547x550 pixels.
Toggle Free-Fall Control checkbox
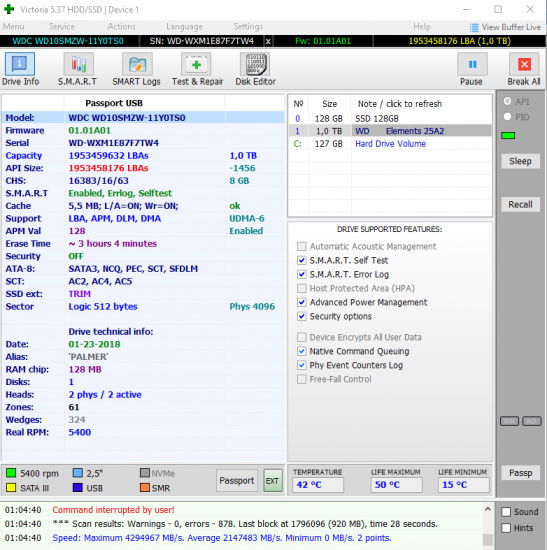pos(301,379)
